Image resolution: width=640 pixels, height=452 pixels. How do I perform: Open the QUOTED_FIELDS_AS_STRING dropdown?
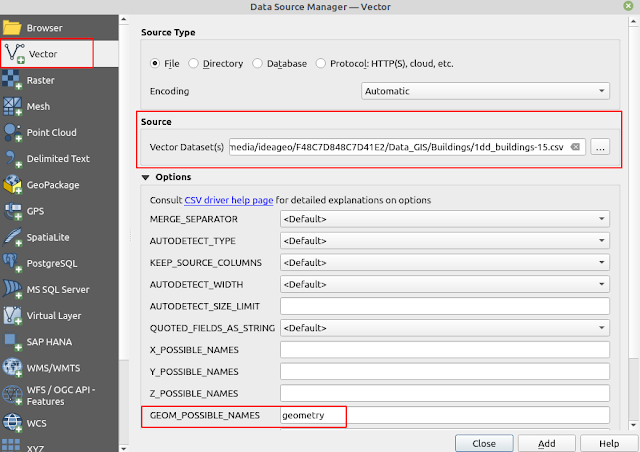445,328
